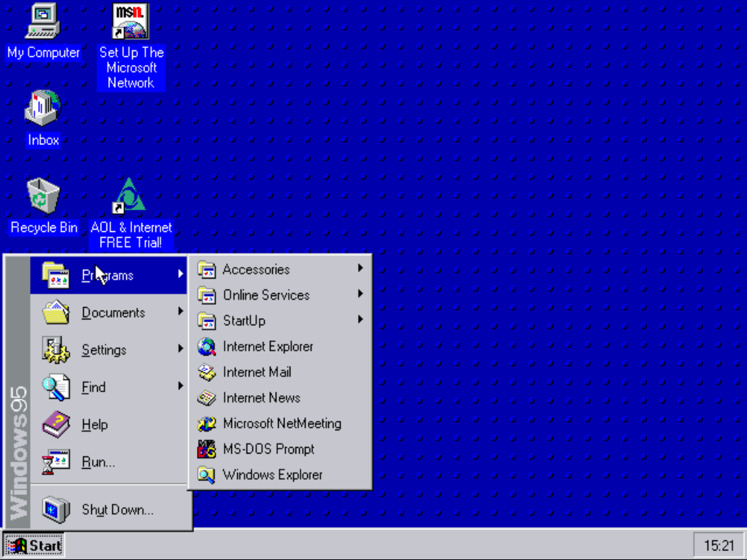This screenshot has height=560, width=747.
Task: Select the Inbox desktop icon
Action: coord(42,108)
